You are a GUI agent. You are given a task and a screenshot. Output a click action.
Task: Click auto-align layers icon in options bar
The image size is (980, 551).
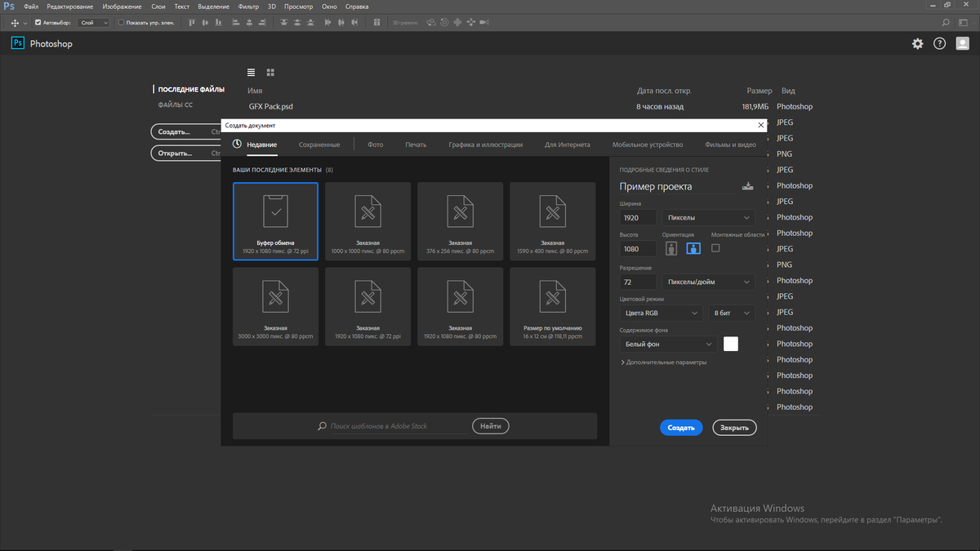click(376, 23)
